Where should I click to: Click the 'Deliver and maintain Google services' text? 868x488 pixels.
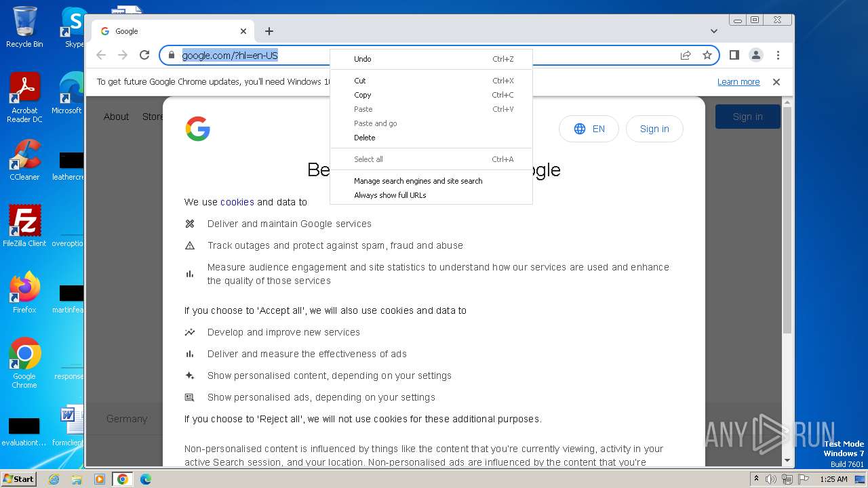(x=290, y=224)
